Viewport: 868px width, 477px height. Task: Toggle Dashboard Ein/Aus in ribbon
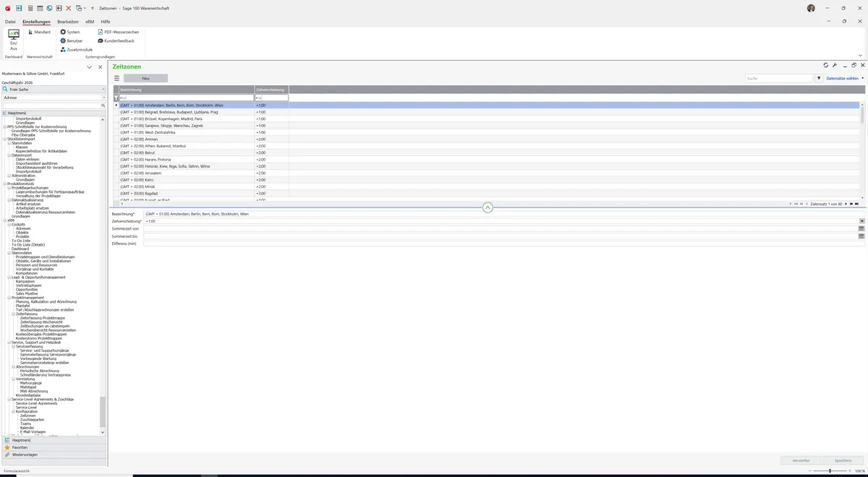tap(14, 40)
